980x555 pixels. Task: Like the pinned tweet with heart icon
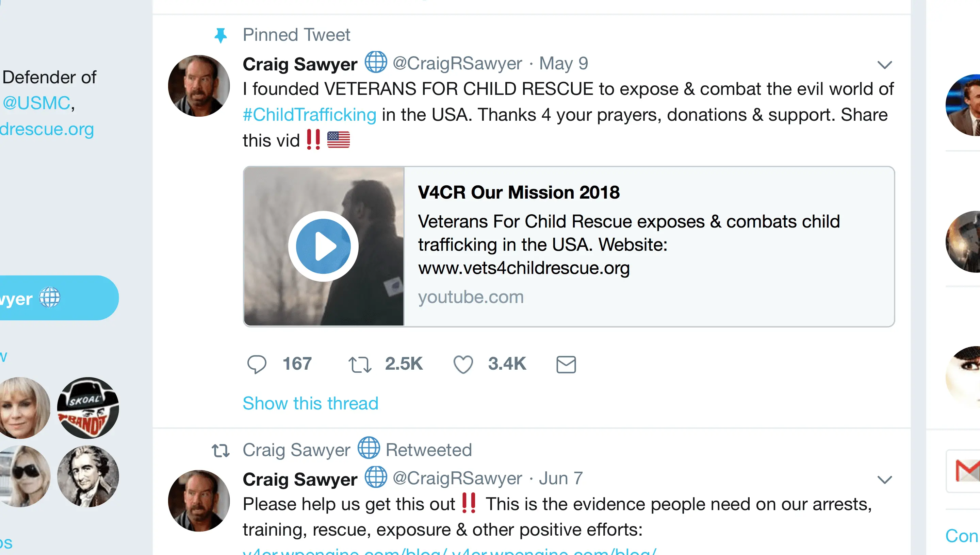(x=463, y=364)
